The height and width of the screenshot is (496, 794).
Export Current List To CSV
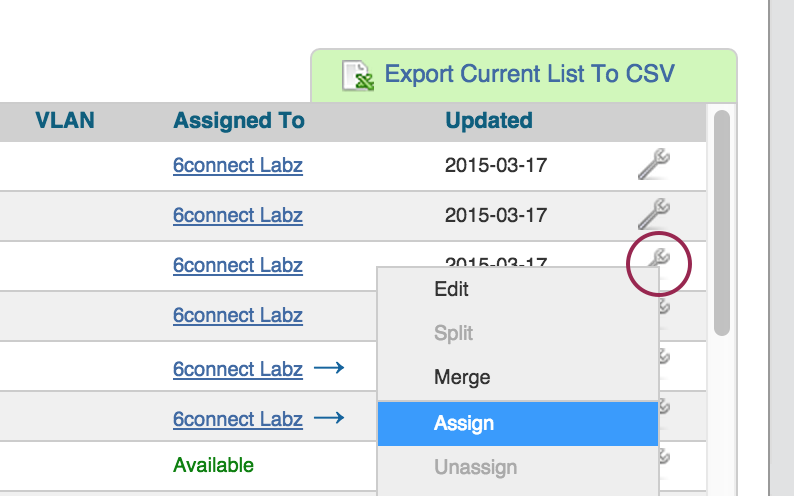coord(529,74)
